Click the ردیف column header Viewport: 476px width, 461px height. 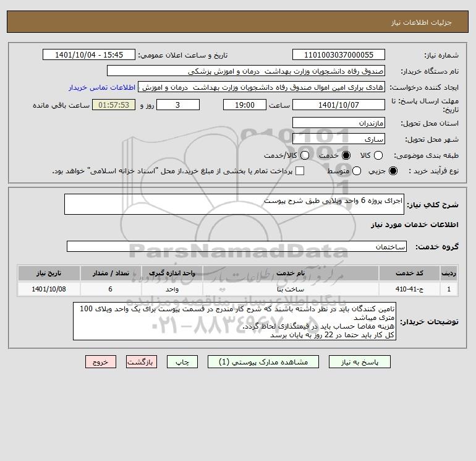click(449, 273)
